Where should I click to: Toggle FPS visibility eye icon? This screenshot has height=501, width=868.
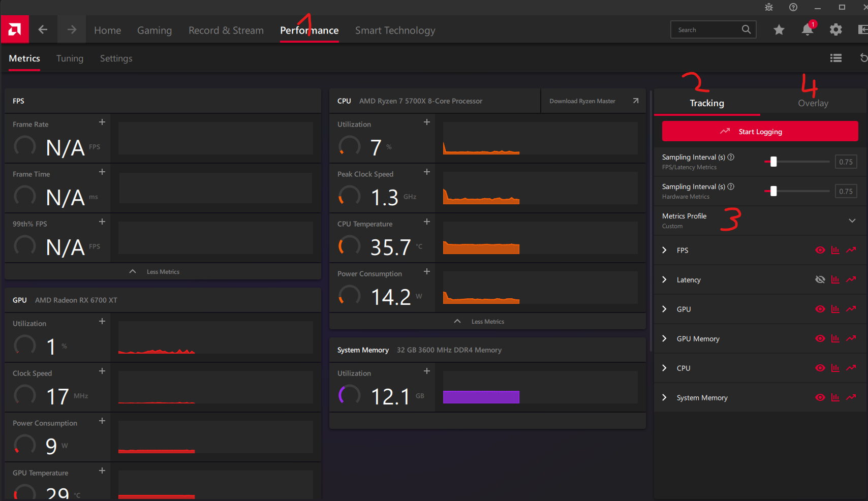pos(820,250)
